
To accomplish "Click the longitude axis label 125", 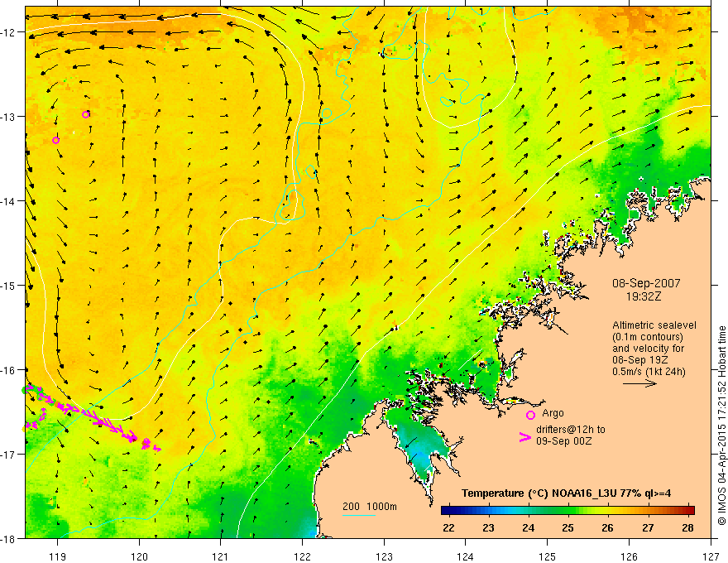I will tap(548, 556).
